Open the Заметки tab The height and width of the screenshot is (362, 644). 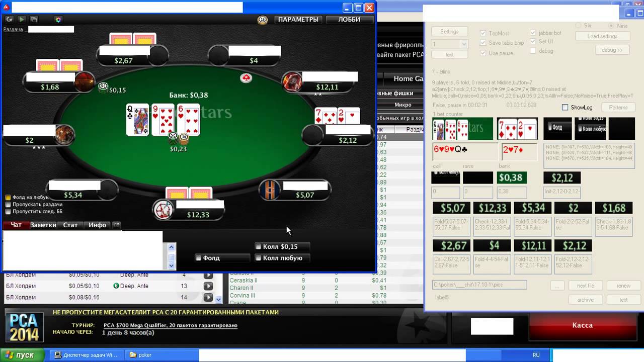point(43,225)
